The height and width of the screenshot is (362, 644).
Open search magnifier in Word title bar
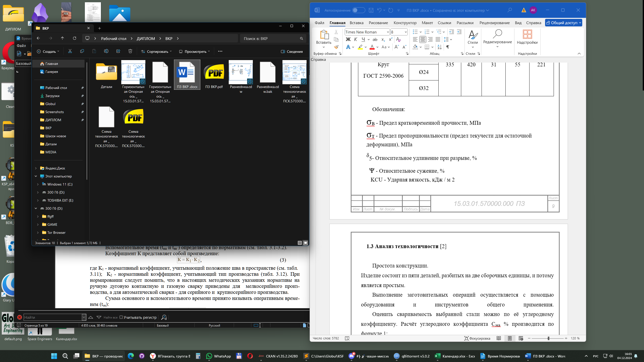(509, 10)
